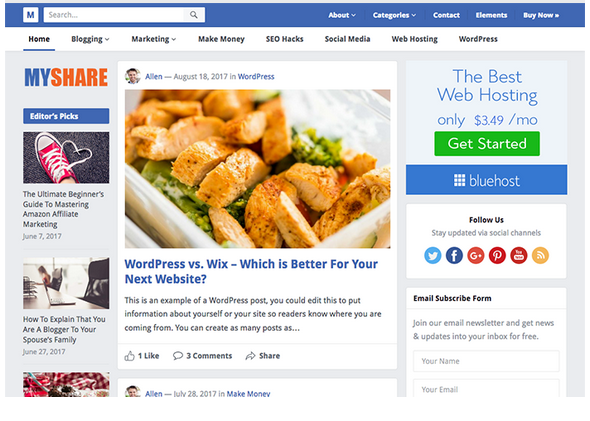Go to the SEO Hacks menu item
590x421 pixels.
(x=284, y=39)
